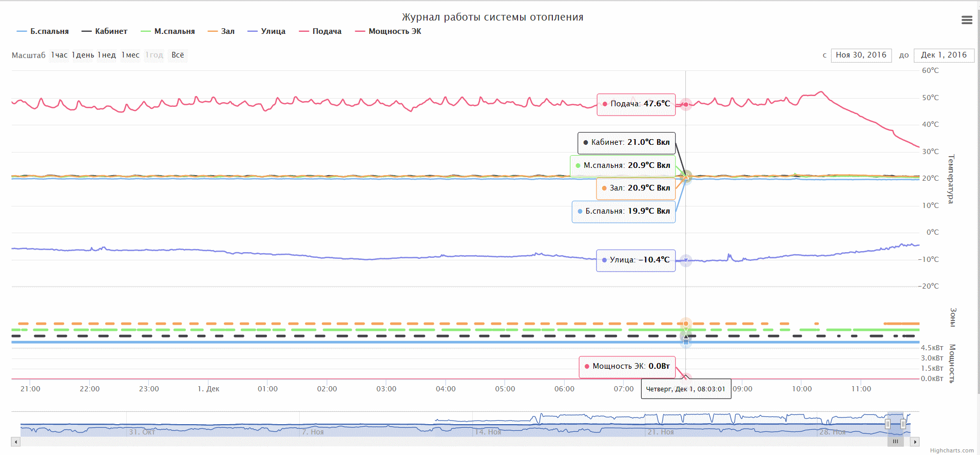Click the navigator right range handle
The image size is (980, 455).
[x=903, y=424]
